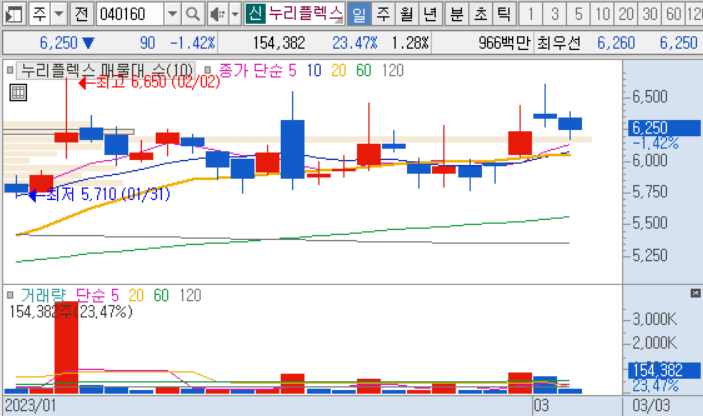The image size is (703, 416).
Task: Click the green 60 price moving average label
Action: pyautogui.click(x=364, y=70)
